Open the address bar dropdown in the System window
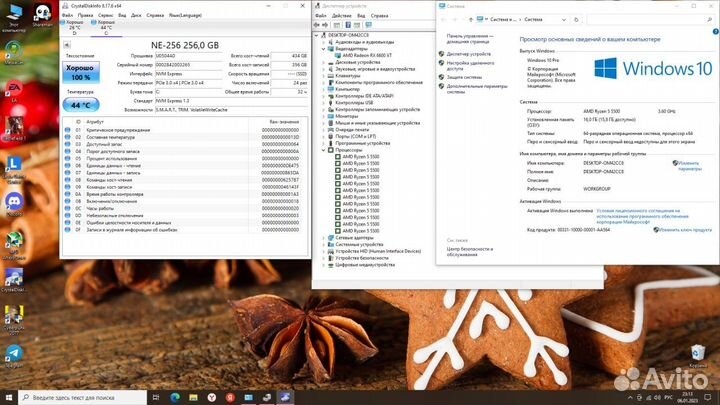 [563, 20]
